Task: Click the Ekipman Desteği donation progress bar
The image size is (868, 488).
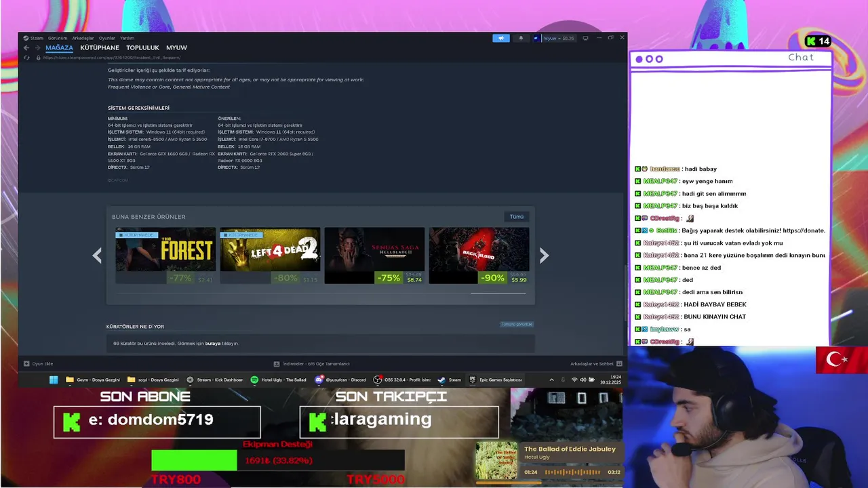Action: click(278, 460)
